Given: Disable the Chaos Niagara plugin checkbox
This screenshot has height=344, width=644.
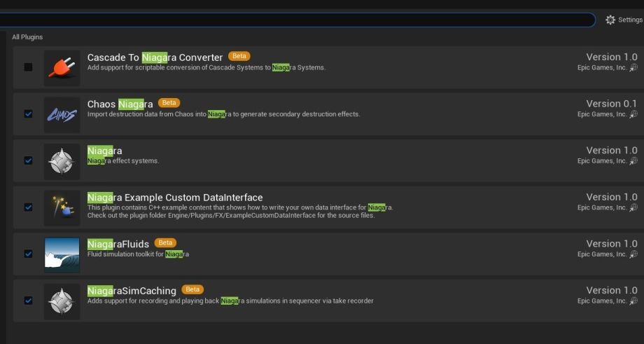Looking at the screenshot, I should click(28, 113).
